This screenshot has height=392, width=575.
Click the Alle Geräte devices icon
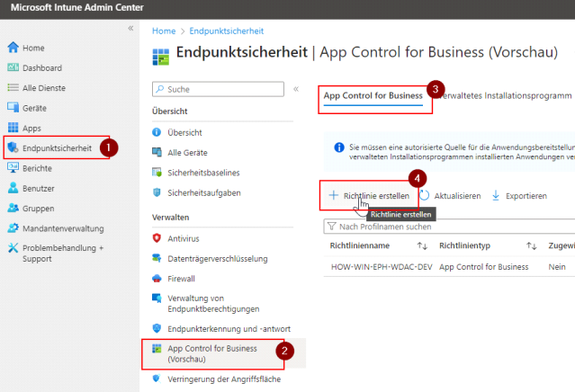point(157,152)
